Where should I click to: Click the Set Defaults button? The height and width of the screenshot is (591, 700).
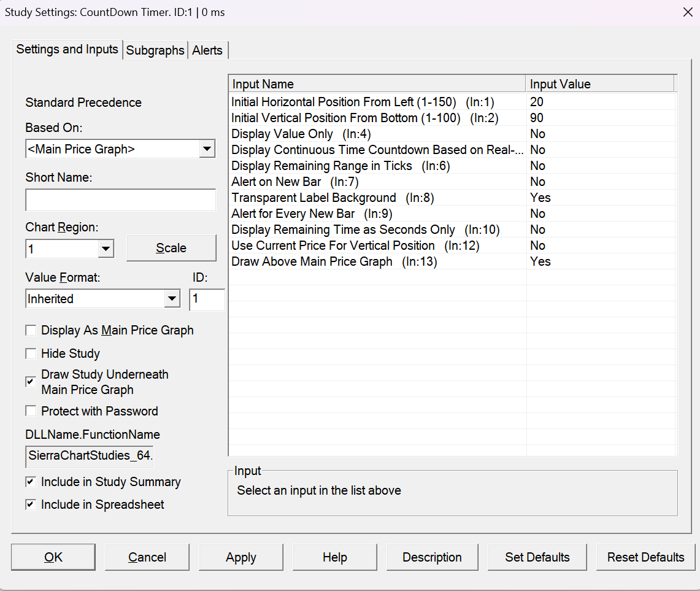click(x=537, y=557)
